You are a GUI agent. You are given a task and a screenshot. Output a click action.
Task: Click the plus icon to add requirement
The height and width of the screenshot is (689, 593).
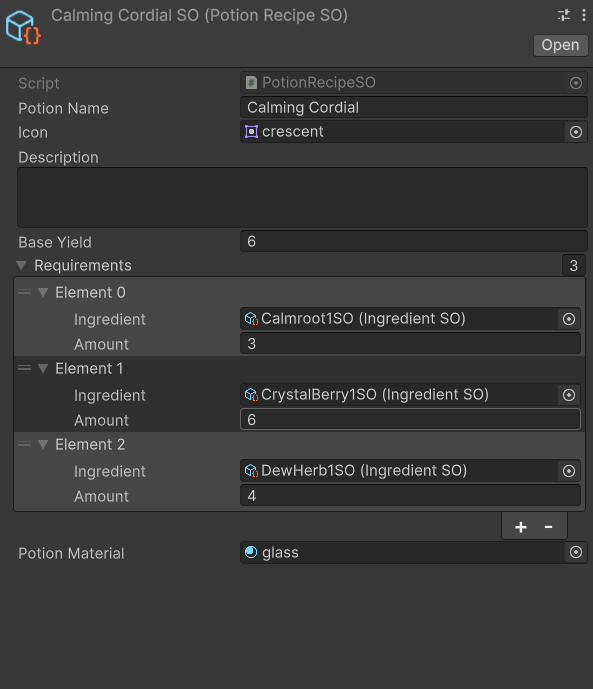point(521,526)
